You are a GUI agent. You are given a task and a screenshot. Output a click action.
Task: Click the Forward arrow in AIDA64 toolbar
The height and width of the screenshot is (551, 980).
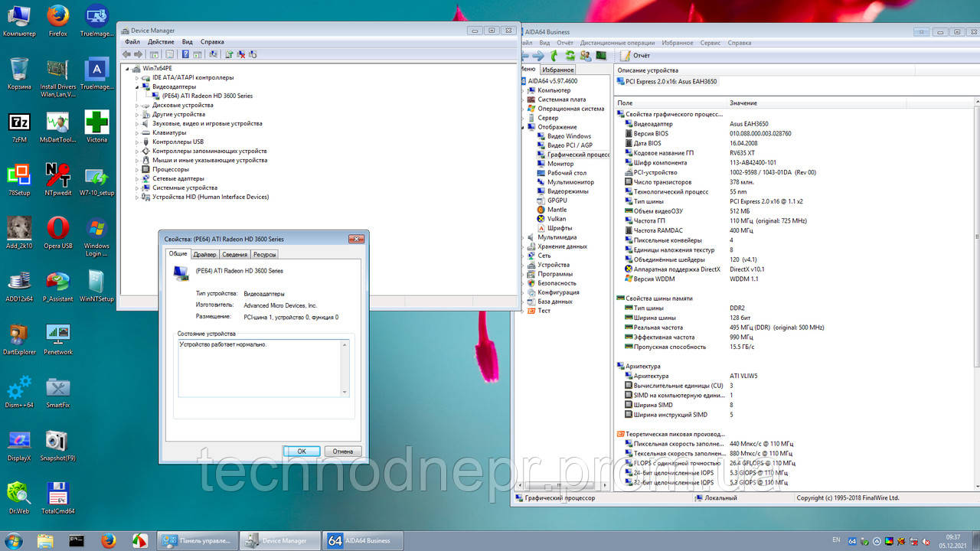(539, 56)
